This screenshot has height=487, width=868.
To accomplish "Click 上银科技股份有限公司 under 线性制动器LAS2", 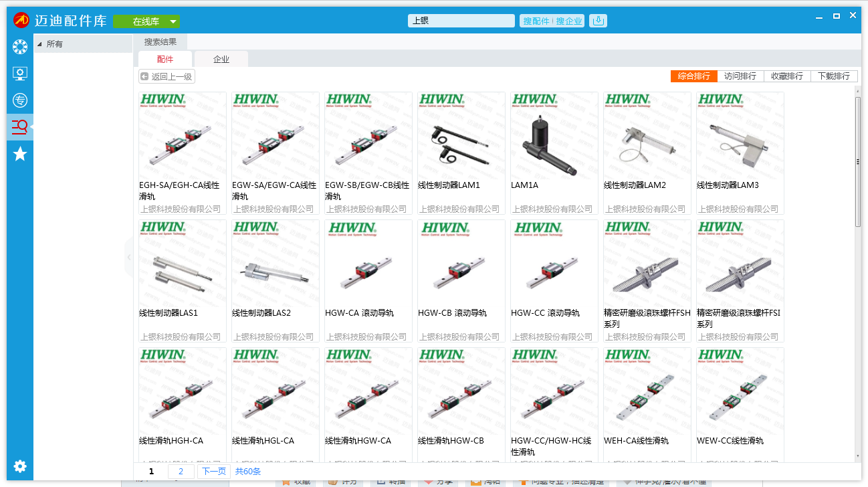I will click(274, 336).
